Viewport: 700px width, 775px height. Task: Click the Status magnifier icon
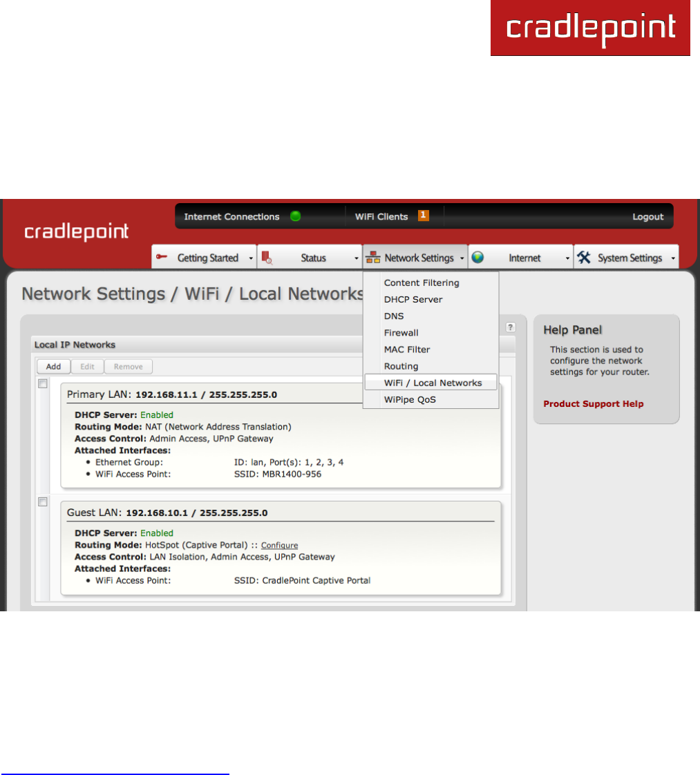tap(267, 258)
